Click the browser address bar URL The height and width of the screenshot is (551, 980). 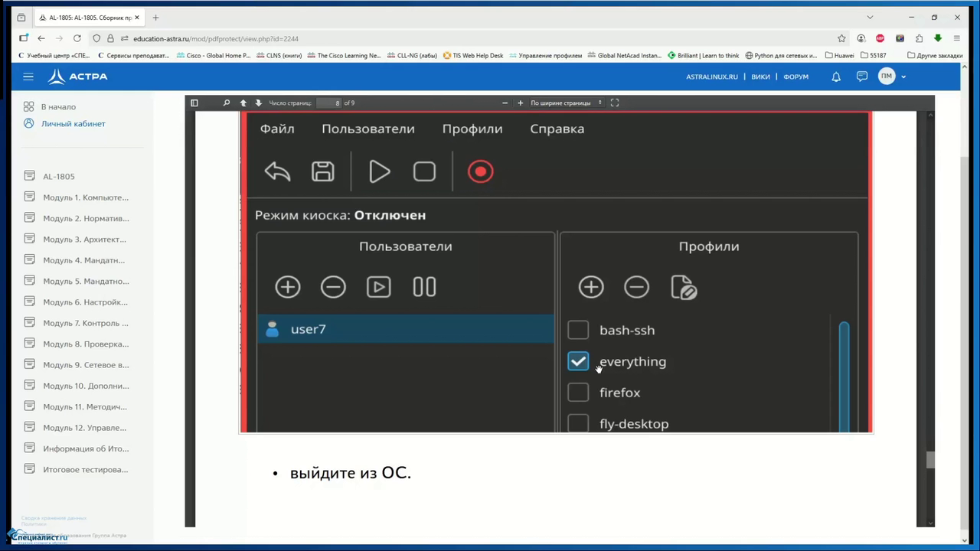pos(216,38)
